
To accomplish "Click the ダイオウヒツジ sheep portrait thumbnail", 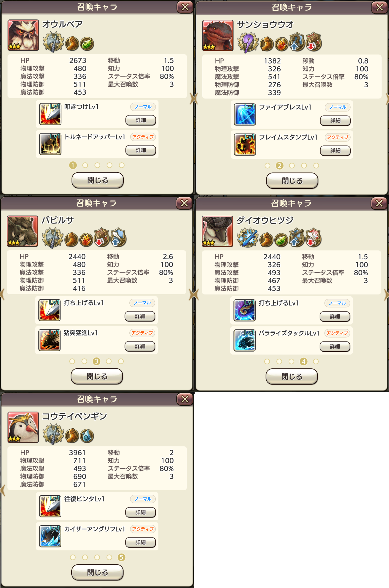I will tap(218, 231).
